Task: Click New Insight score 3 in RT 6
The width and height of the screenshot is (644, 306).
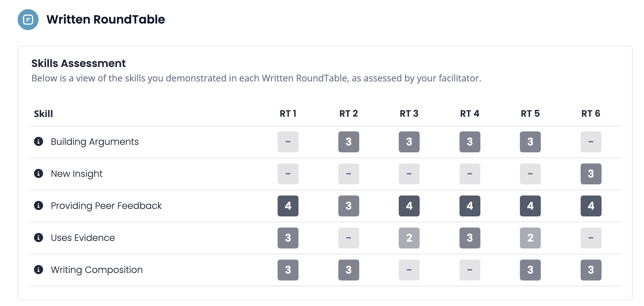Action: pos(591,174)
